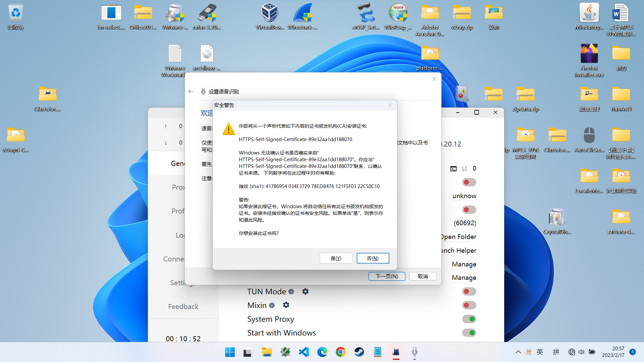Click the back arrow in speech setup wizard

191,92
